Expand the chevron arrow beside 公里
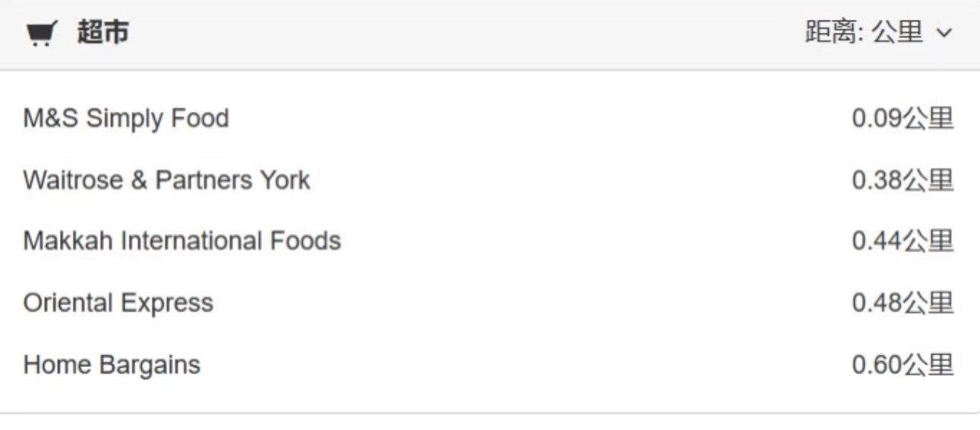 944,33
